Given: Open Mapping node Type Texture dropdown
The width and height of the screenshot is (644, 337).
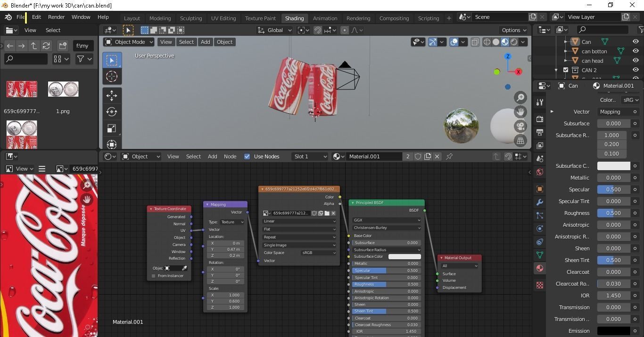Looking at the screenshot, I should tap(232, 222).
